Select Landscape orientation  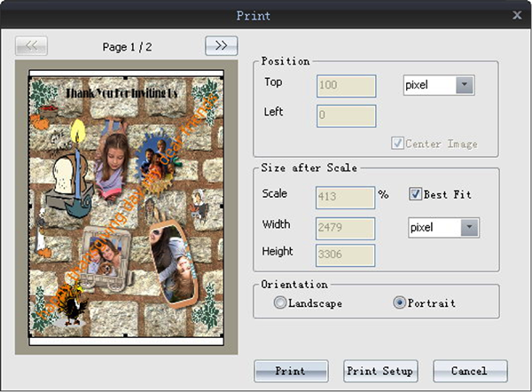pos(280,303)
